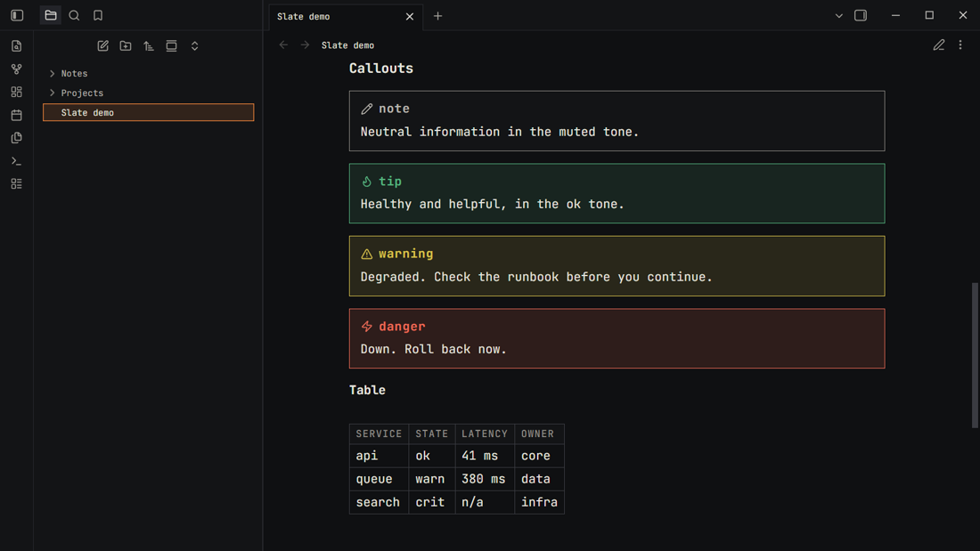
Task: Collapse or expand all folders
Action: pyautogui.click(x=195, y=45)
